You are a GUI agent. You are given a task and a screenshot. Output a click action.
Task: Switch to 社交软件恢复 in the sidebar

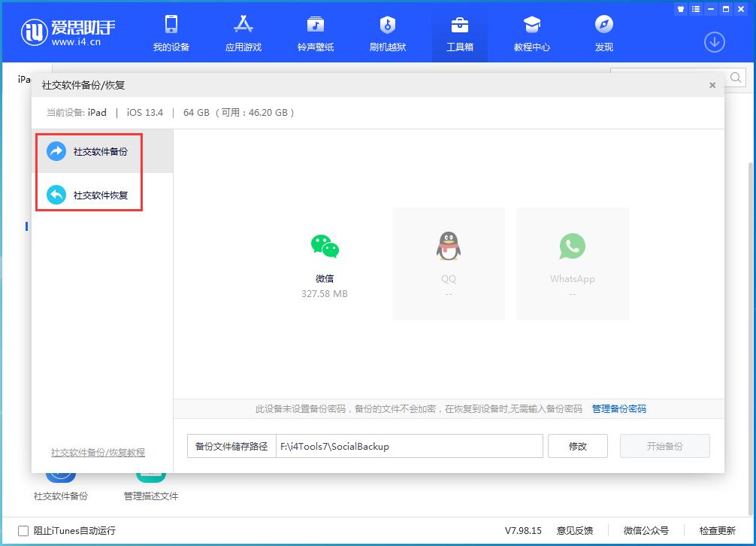click(89, 195)
